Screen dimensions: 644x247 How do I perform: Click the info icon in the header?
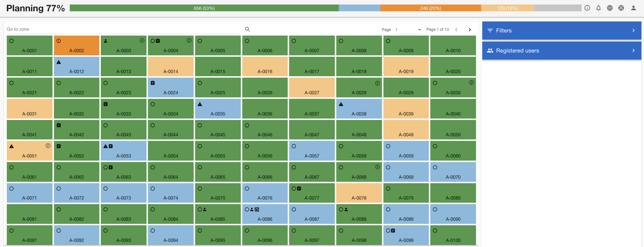pos(587,8)
